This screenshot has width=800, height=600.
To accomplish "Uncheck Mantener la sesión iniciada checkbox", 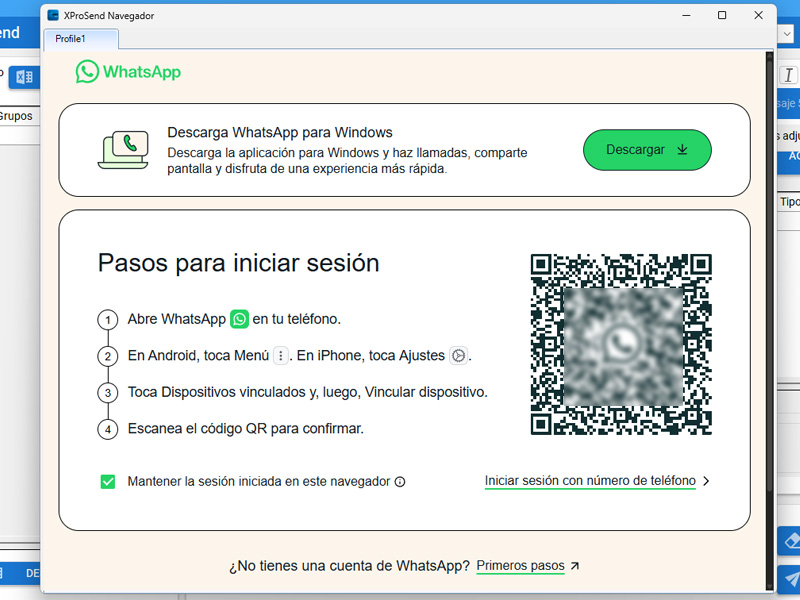I will [108, 481].
